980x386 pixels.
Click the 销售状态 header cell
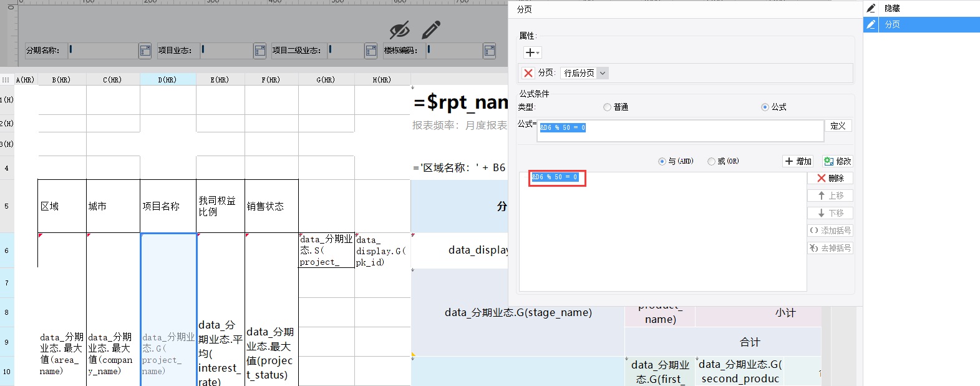(271, 206)
